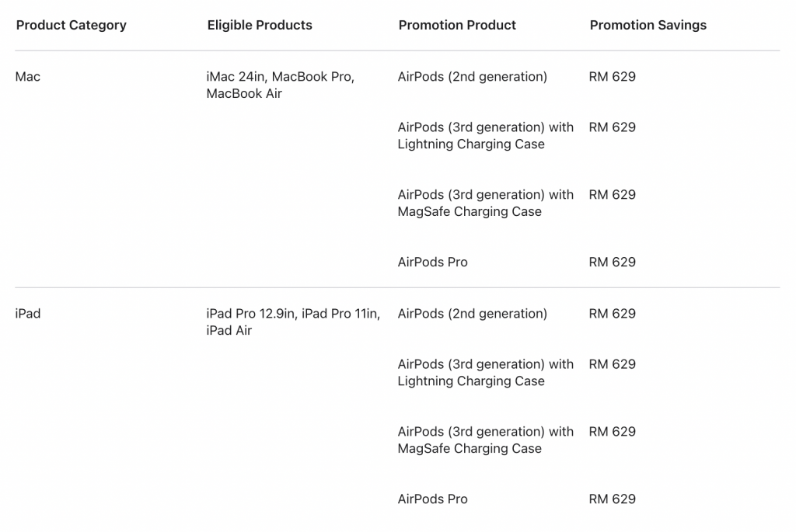
Task: Click the Promotion Product column header
Action: [457, 25]
